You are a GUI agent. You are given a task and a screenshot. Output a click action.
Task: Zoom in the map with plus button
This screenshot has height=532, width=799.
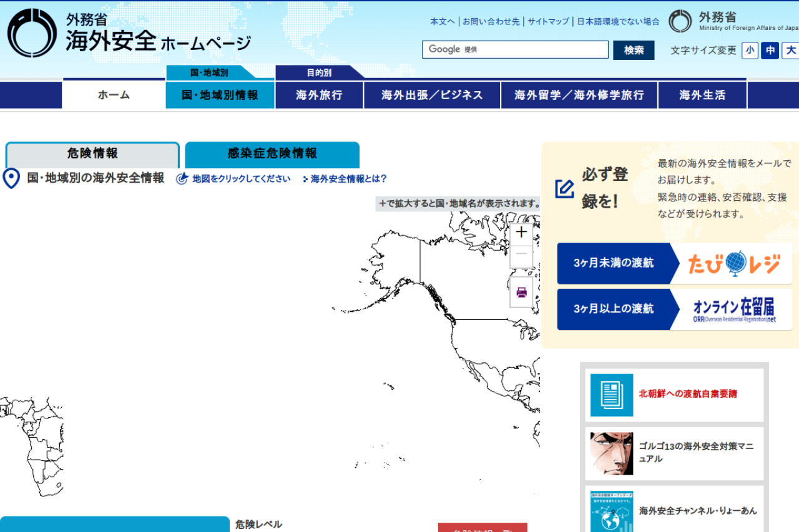pyautogui.click(x=522, y=233)
